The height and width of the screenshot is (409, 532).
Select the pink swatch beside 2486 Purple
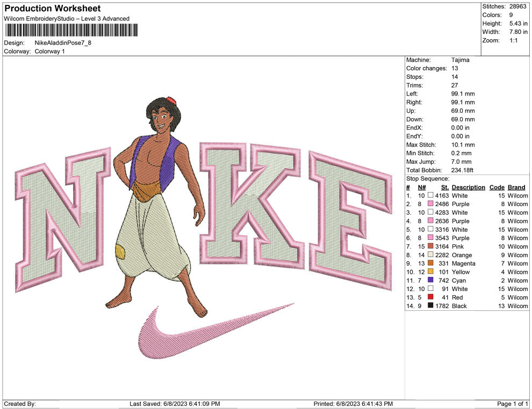coord(430,203)
